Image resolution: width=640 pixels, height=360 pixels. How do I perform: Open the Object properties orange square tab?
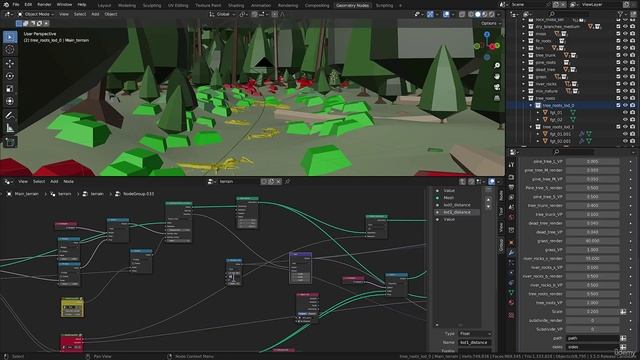pos(511,243)
